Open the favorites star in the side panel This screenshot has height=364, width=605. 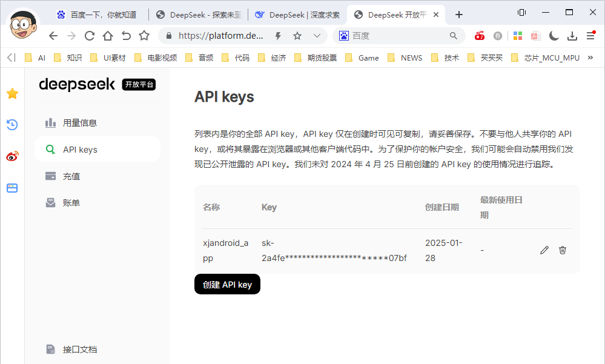point(12,93)
